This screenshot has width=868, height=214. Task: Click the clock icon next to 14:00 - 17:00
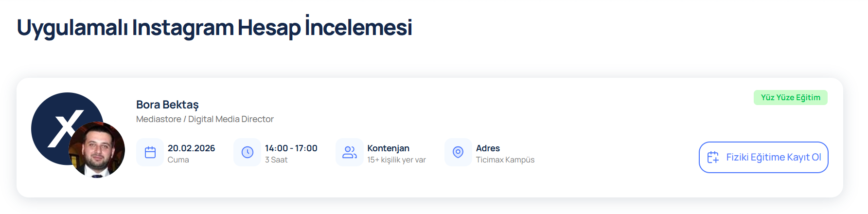248,152
